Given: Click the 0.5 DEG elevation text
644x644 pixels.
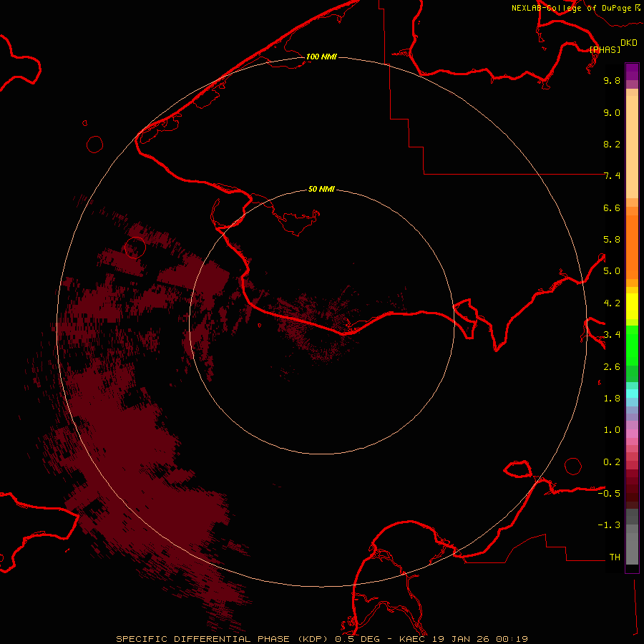Looking at the screenshot, I should 356,639.
